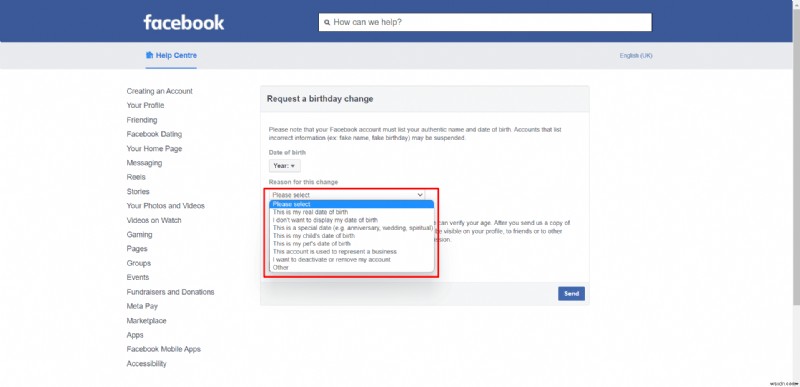The height and width of the screenshot is (387, 800).
Task: Open the Gaming help topic
Action: coord(139,235)
